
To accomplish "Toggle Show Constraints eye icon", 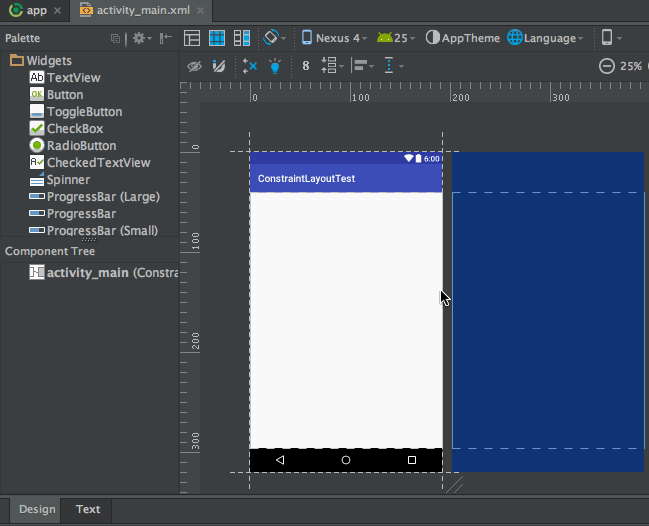I will coord(195,66).
